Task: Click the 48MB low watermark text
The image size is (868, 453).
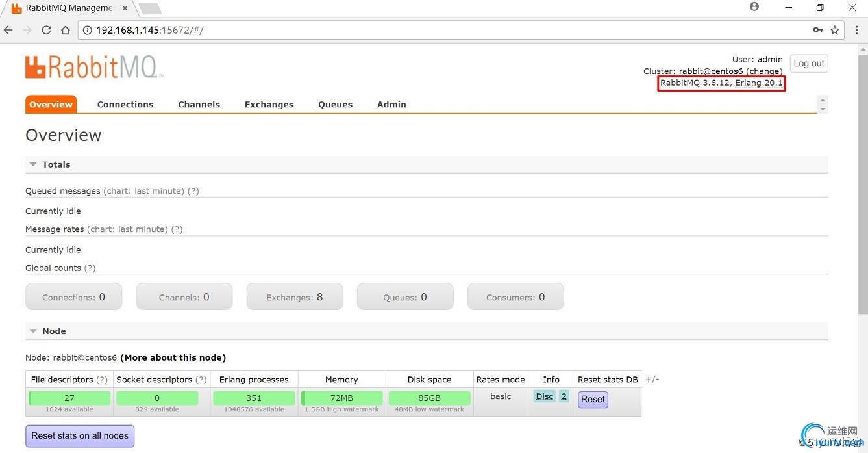Action: (x=429, y=409)
